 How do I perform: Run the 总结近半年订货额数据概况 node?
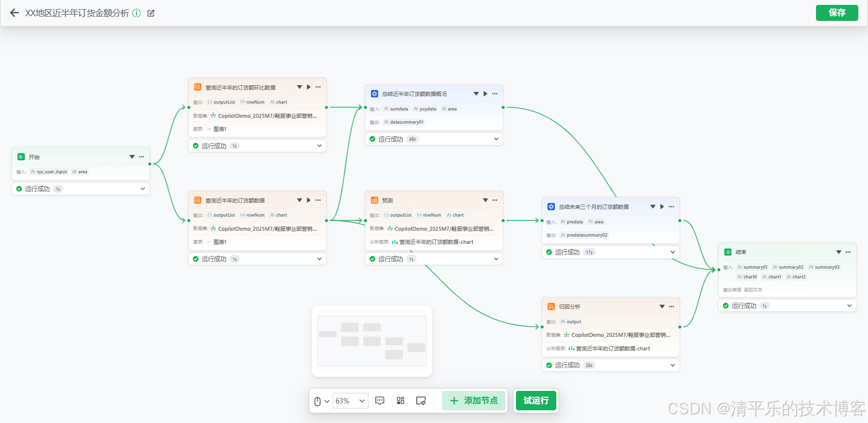tap(485, 93)
